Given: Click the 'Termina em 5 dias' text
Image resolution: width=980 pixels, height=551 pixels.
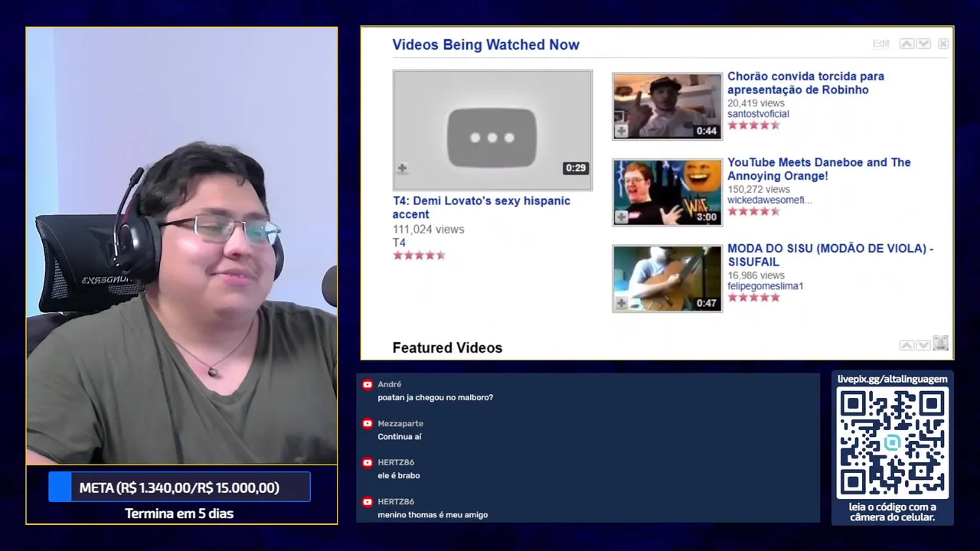Looking at the screenshot, I should point(179,514).
